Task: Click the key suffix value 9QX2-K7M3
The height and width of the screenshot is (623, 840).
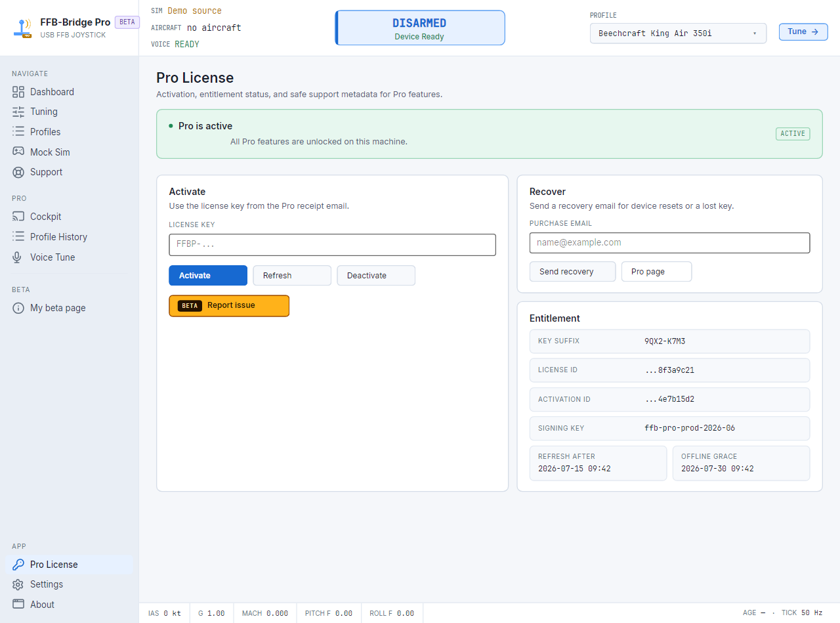Action: [665, 341]
